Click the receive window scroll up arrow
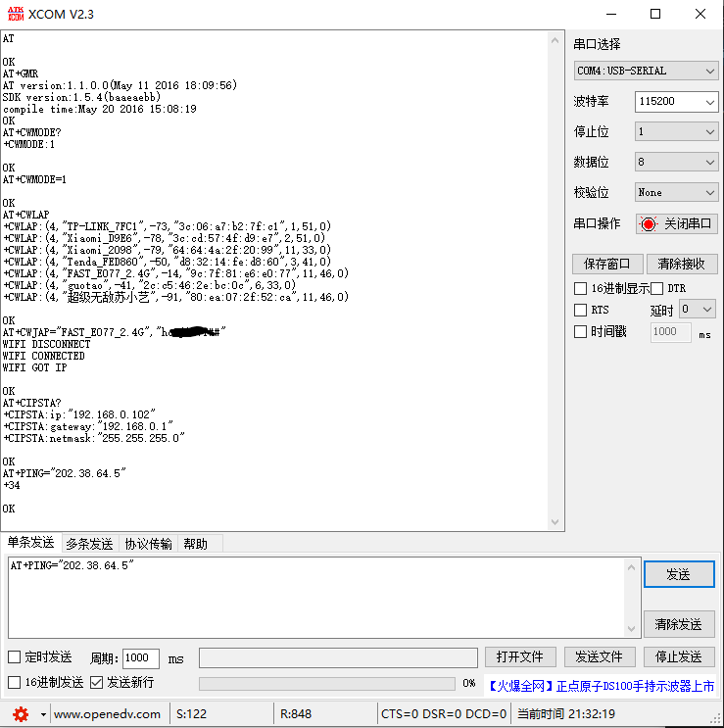 555,41
